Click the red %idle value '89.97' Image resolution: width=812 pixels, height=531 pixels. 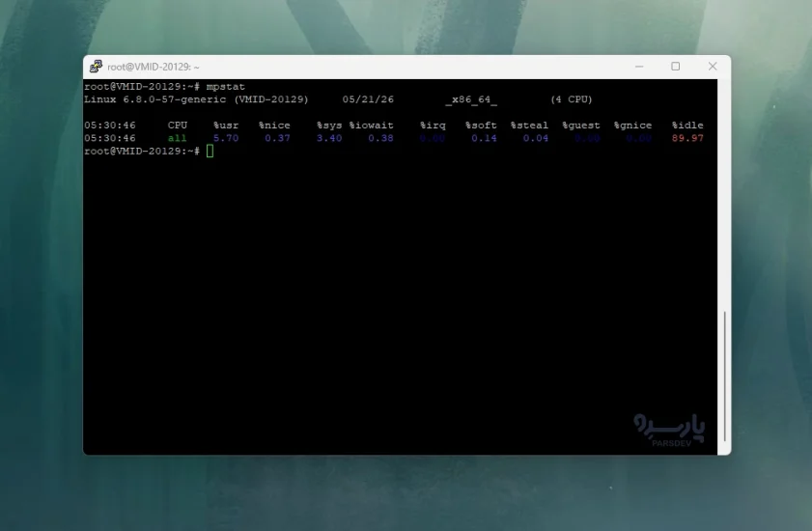687,138
